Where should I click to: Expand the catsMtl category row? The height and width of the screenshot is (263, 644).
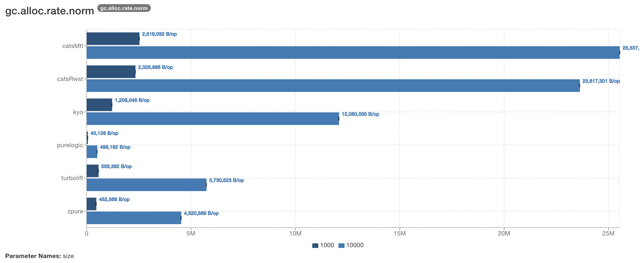[73, 46]
